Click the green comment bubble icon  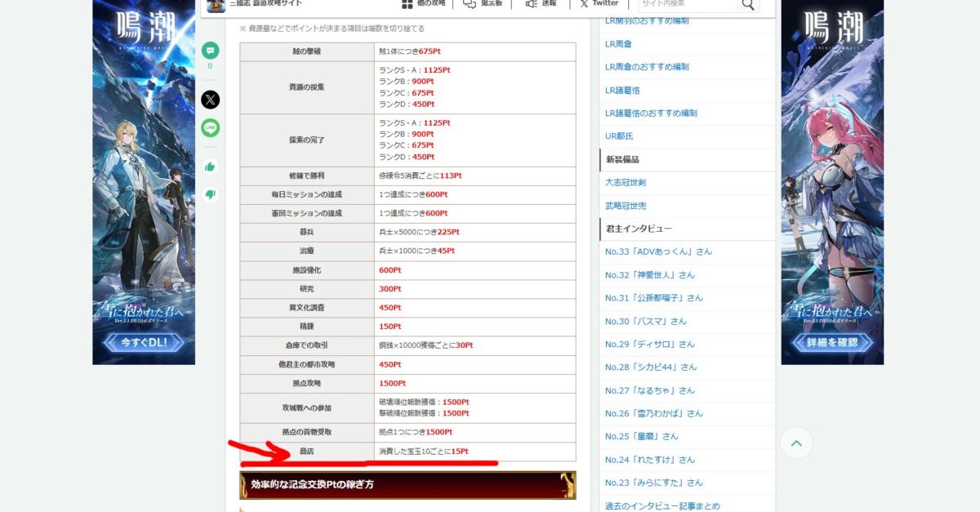(x=211, y=51)
